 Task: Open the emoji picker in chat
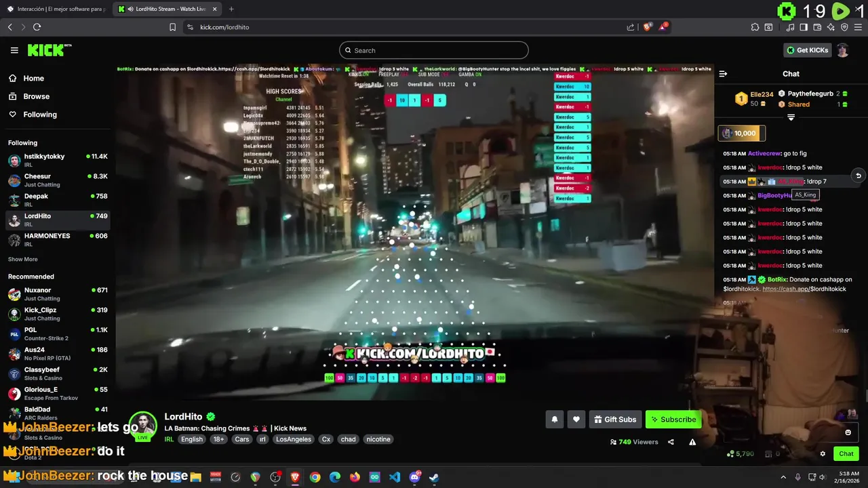click(848, 432)
